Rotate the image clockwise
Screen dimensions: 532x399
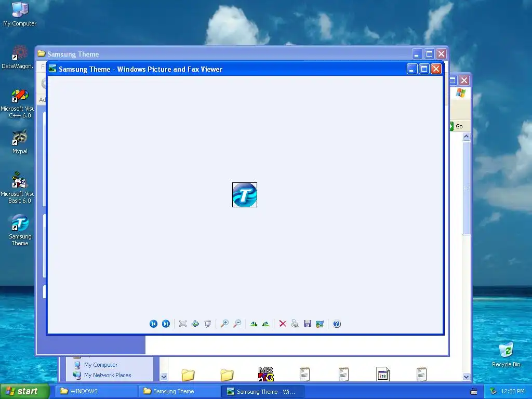coord(254,324)
